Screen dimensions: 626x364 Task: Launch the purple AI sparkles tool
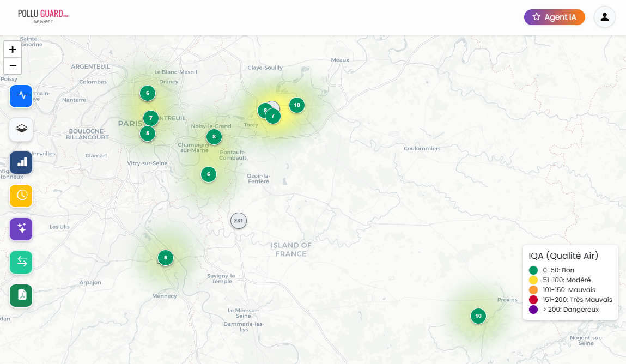point(21,229)
